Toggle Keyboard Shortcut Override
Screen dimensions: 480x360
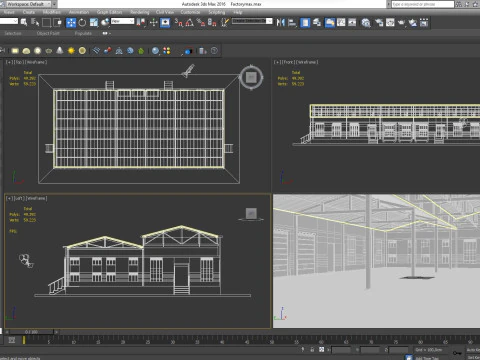[165, 22]
